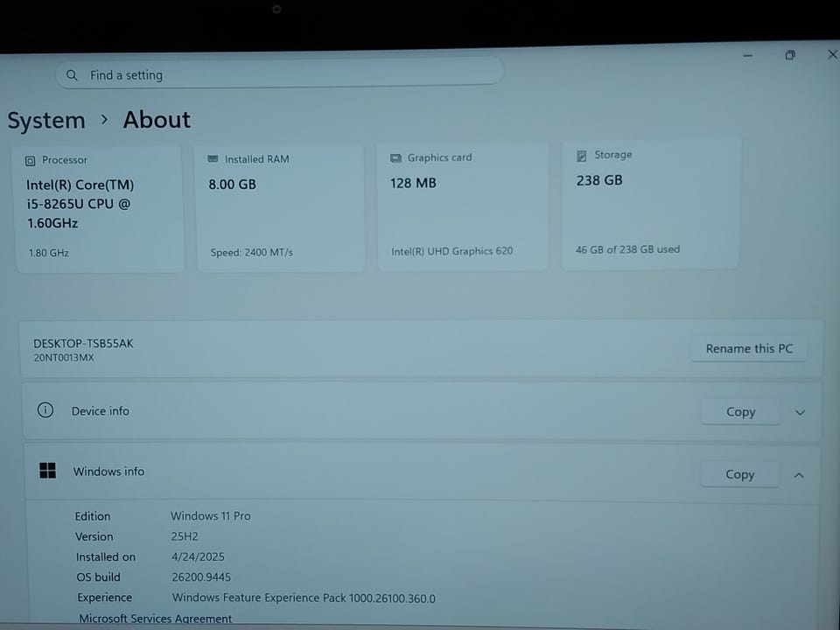The height and width of the screenshot is (630, 840).
Task: Click the 1.80 GHz processor speed text
Action: (49, 253)
